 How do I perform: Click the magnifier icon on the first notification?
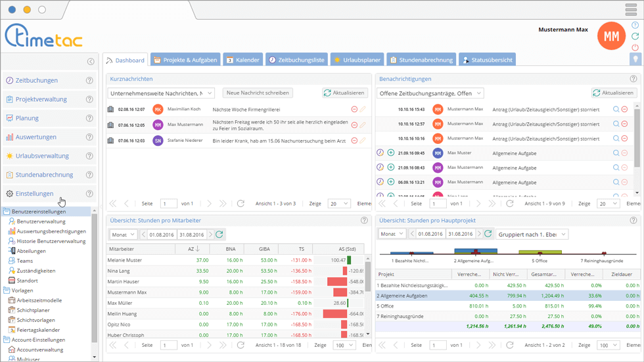click(x=616, y=110)
